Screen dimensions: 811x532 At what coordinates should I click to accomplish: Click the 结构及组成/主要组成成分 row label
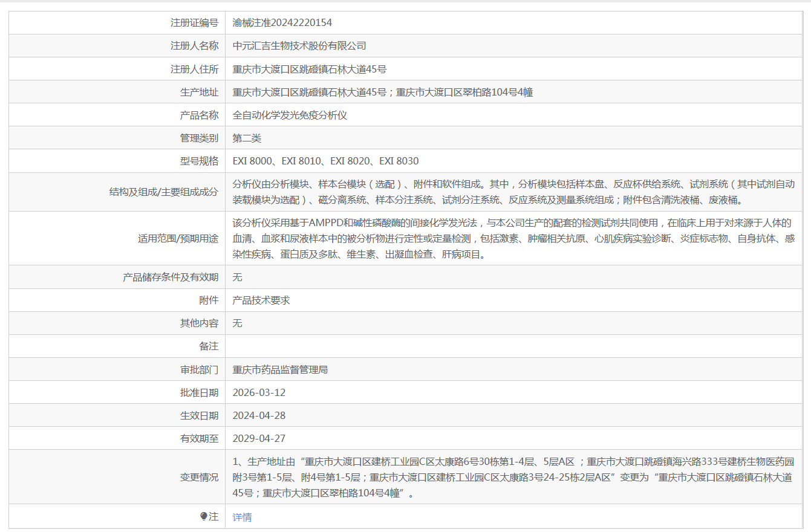164,192
